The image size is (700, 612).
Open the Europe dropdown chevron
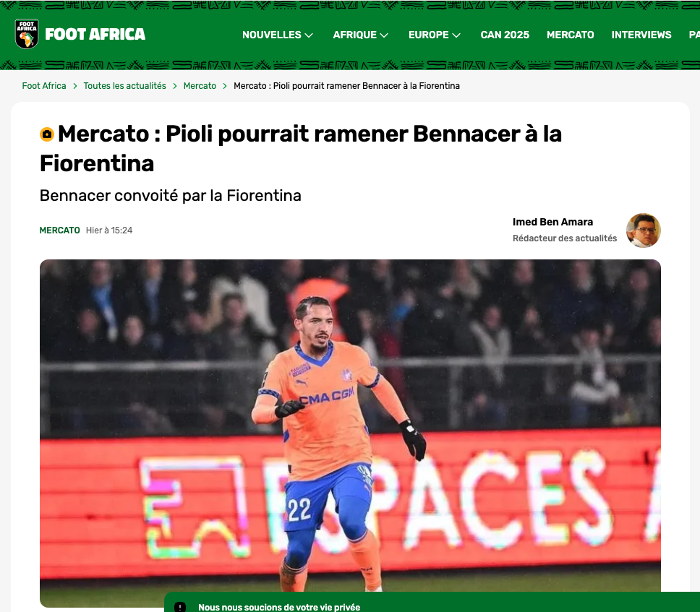tap(456, 35)
